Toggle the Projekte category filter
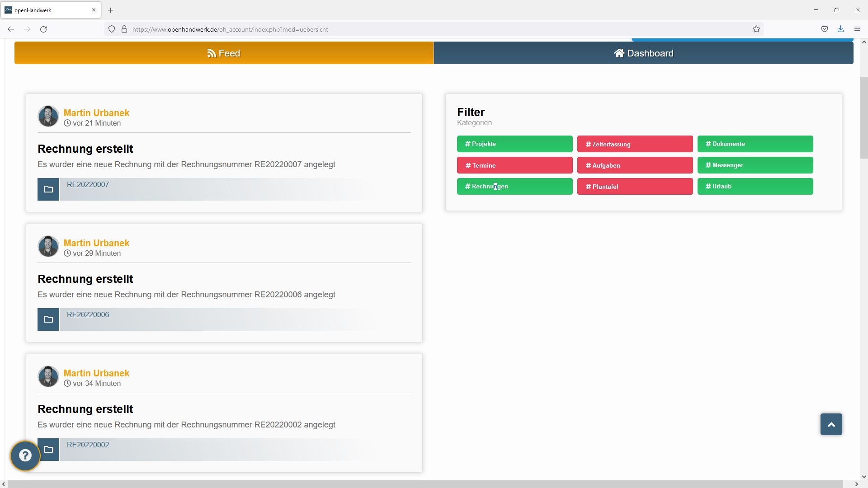 (x=514, y=144)
